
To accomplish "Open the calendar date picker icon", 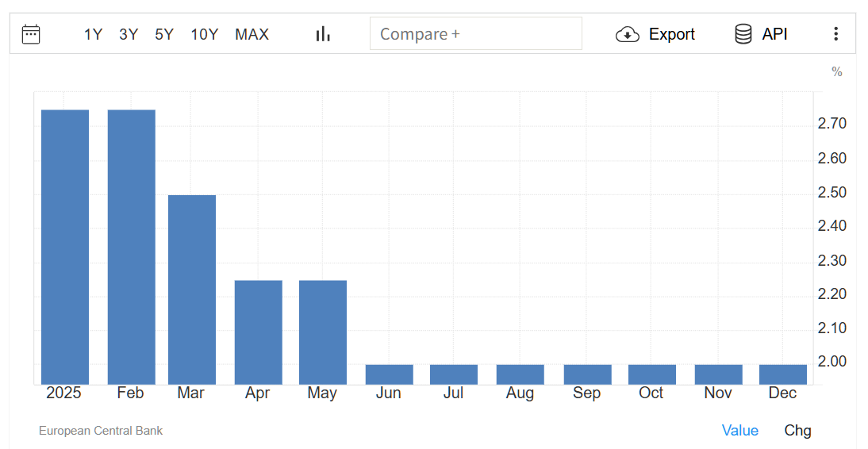I will point(31,34).
